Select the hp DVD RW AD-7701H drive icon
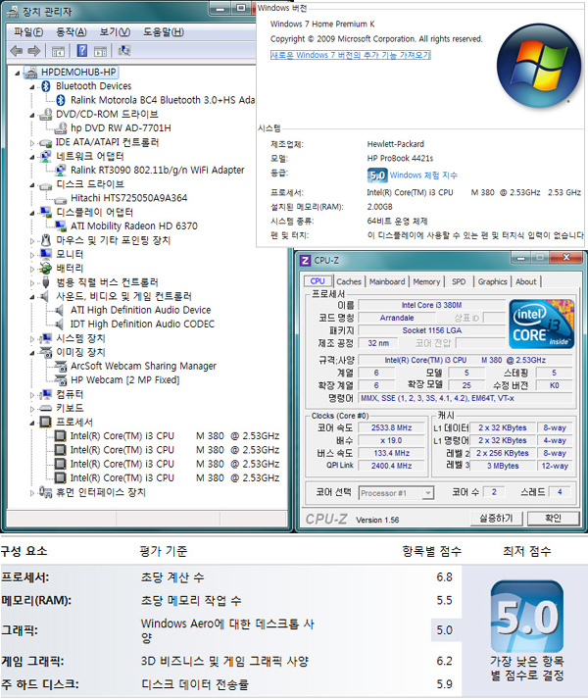Viewport: 588px width, 700px height. tap(61, 128)
